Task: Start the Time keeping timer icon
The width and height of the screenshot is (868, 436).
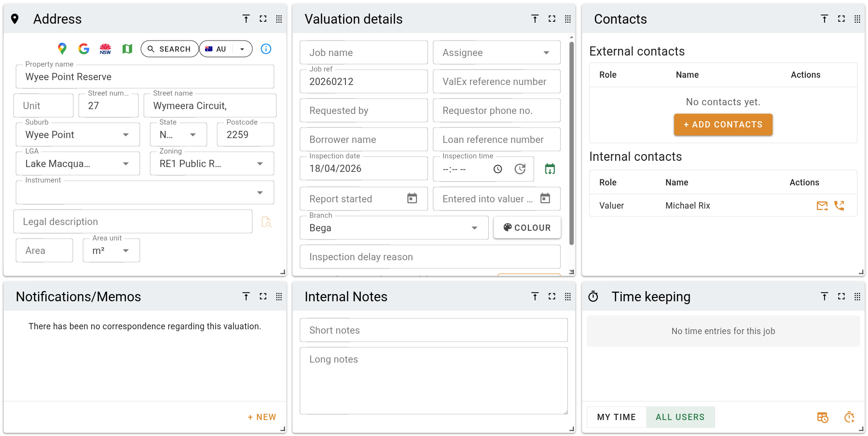Action: tap(849, 417)
